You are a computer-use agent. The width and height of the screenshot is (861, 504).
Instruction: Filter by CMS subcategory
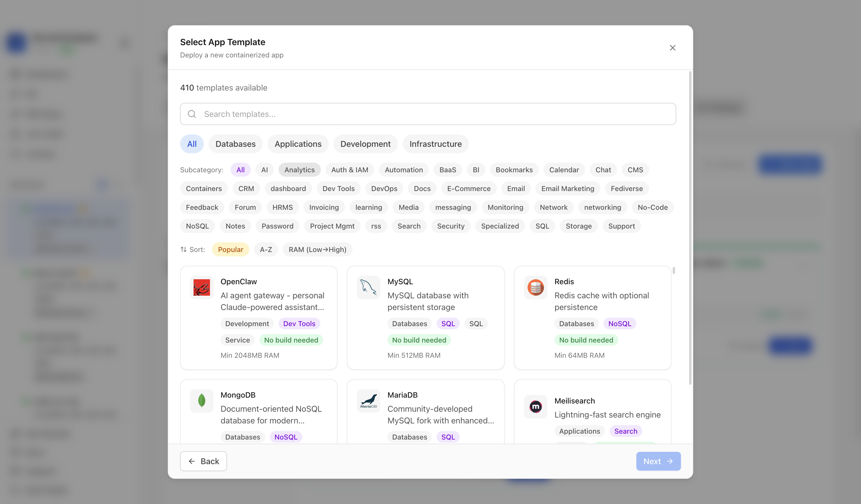[x=635, y=170]
